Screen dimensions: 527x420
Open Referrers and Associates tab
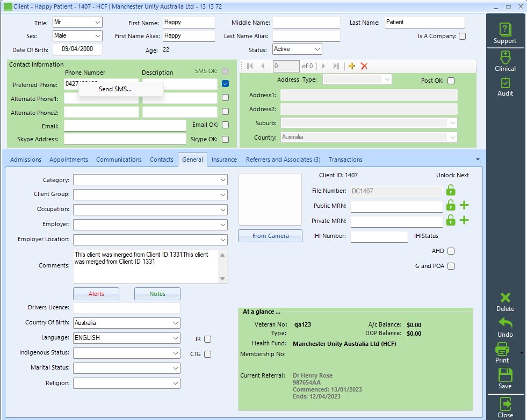click(x=283, y=160)
